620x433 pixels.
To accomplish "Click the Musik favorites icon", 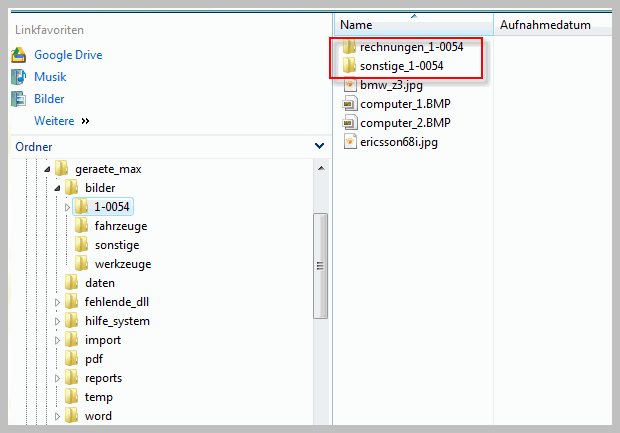I will [18, 77].
